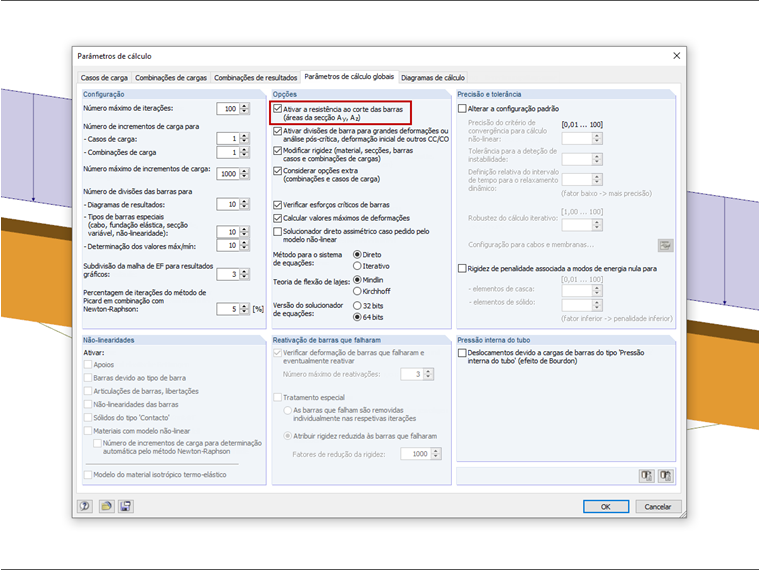The height and width of the screenshot is (570, 760).
Task: Check 'Deslocamentos devido a cargas de barras' (Bourdon)
Action: point(462,353)
